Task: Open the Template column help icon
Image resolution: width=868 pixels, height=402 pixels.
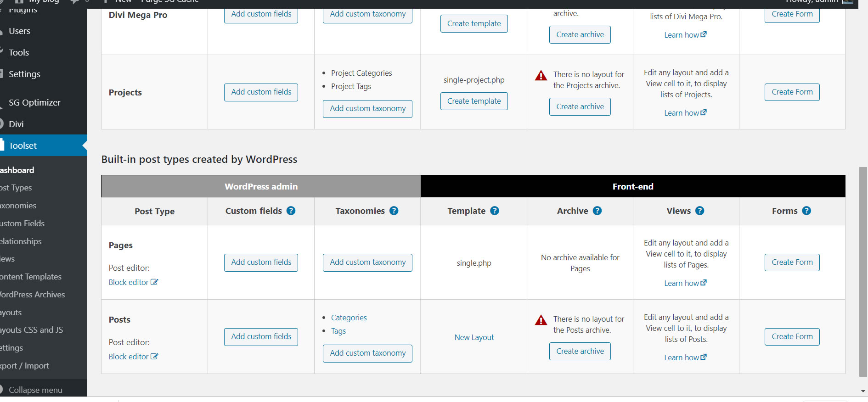Action: point(495,211)
